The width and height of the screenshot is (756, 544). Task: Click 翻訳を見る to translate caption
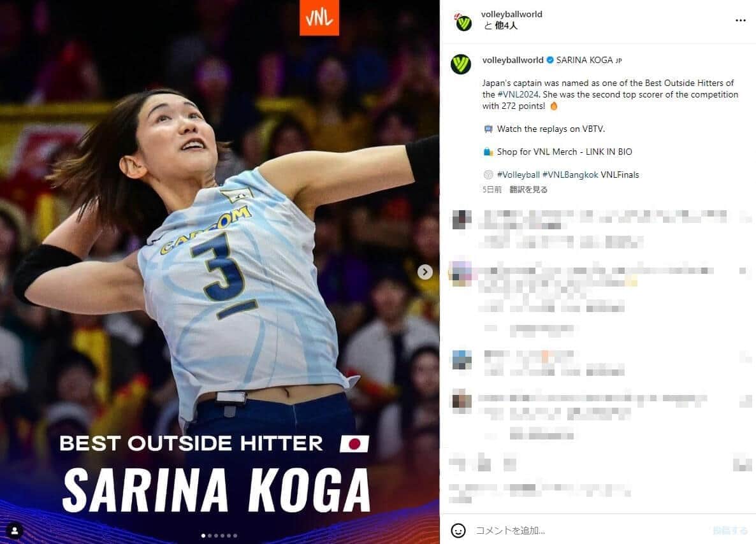[x=528, y=189]
